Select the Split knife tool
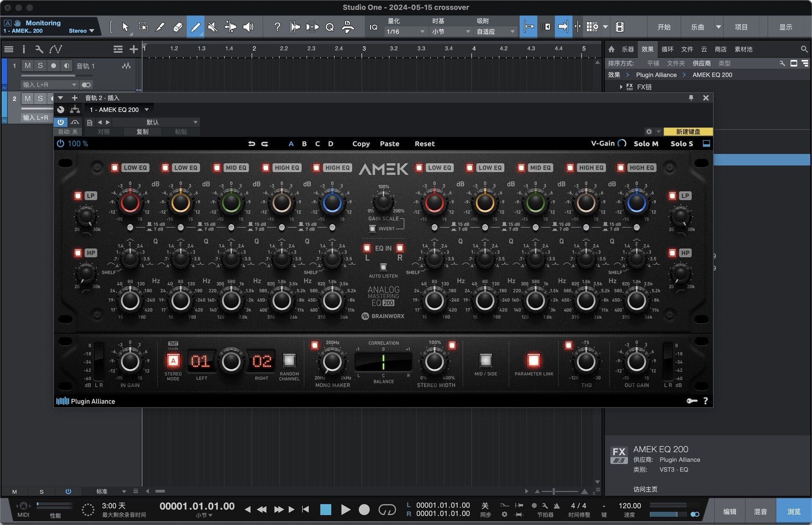The image size is (812, 525). [x=160, y=27]
